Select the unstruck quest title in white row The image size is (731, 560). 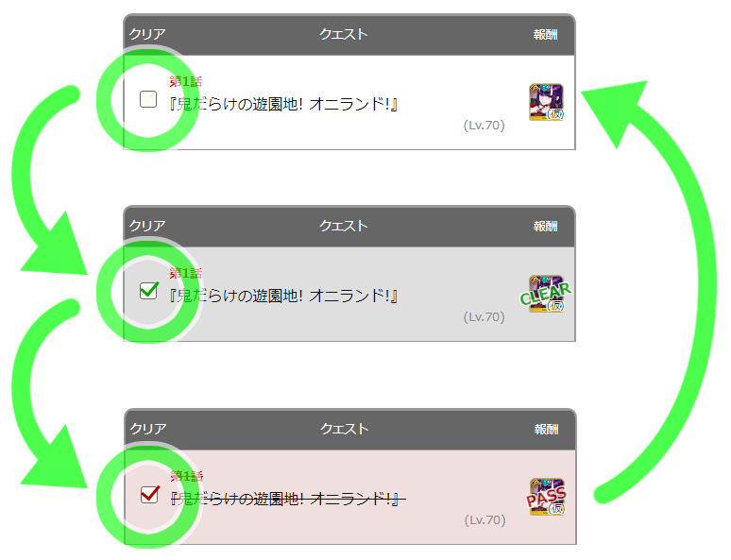point(283,104)
